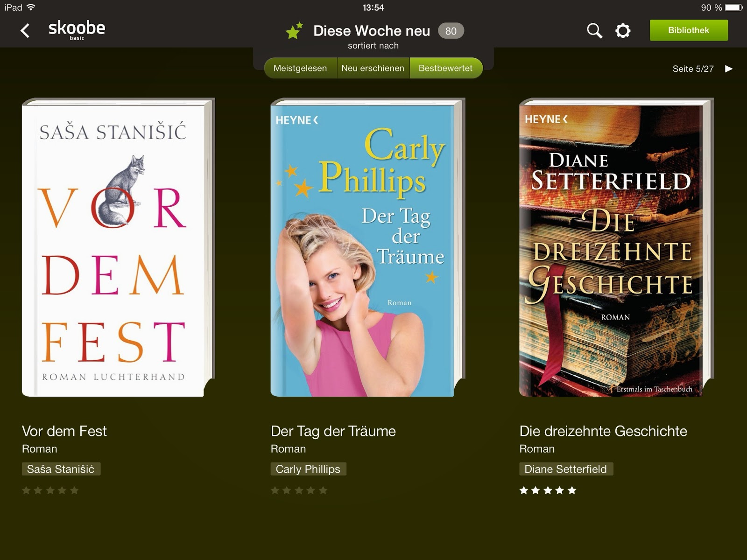Open the Vor dem Fest book cover
This screenshot has width=747, height=560.
[x=118, y=247]
